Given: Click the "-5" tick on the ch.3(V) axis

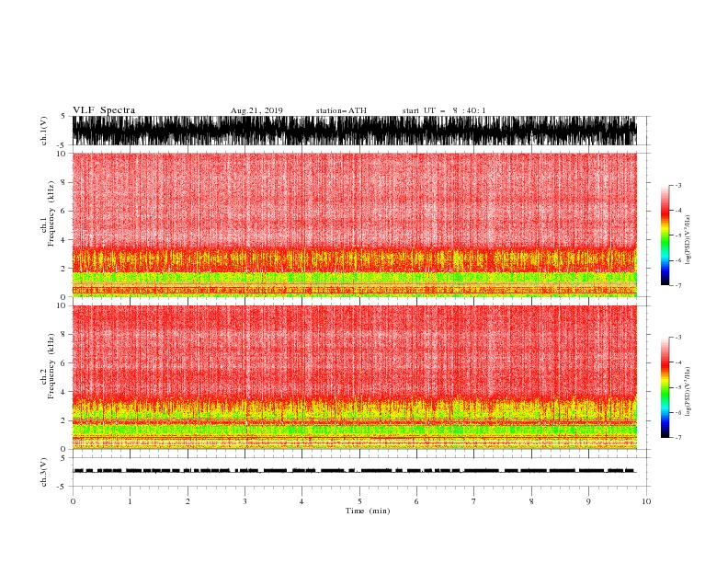Looking at the screenshot, I should [x=63, y=487].
